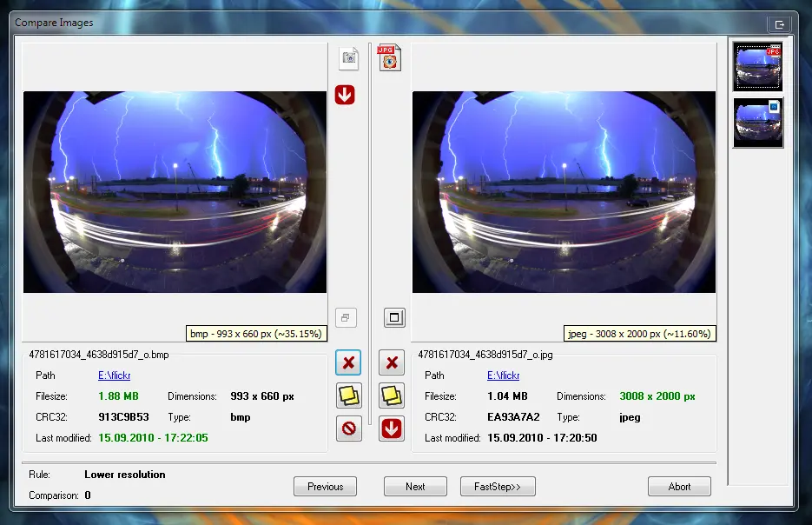Screen dimensions: 812x525
Task: Click the red prohibited-circle icon for the left image
Action: (348, 429)
